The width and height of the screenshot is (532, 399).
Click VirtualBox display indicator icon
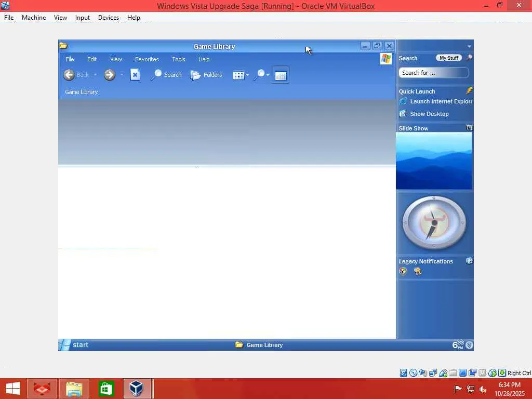462,373
